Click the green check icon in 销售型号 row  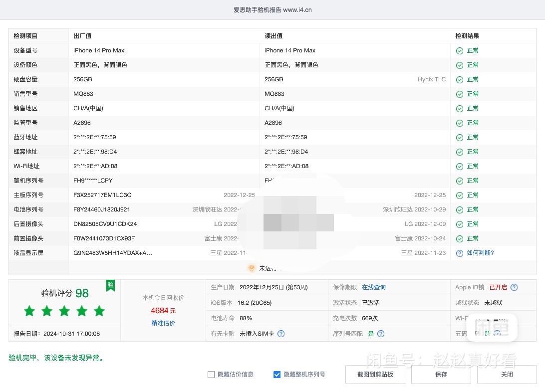pos(460,94)
